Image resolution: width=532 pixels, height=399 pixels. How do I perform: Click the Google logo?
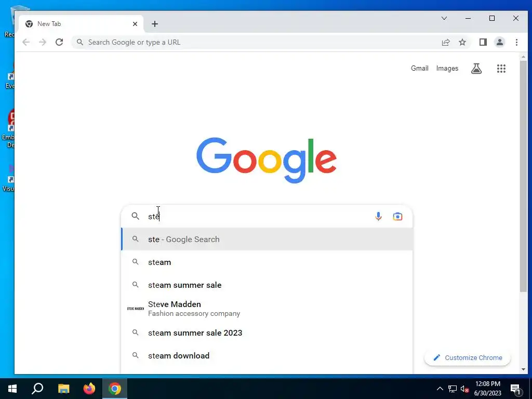tap(267, 160)
